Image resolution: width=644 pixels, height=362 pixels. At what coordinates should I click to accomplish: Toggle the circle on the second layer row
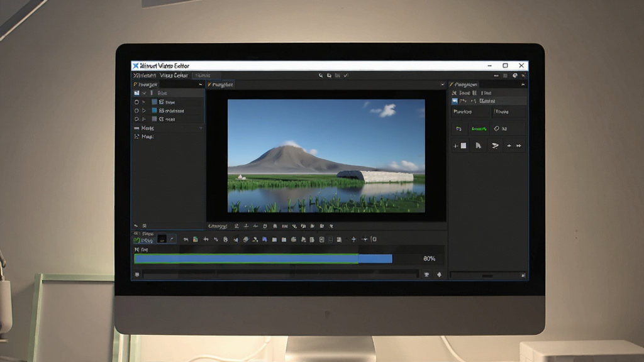(x=136, y=111)
